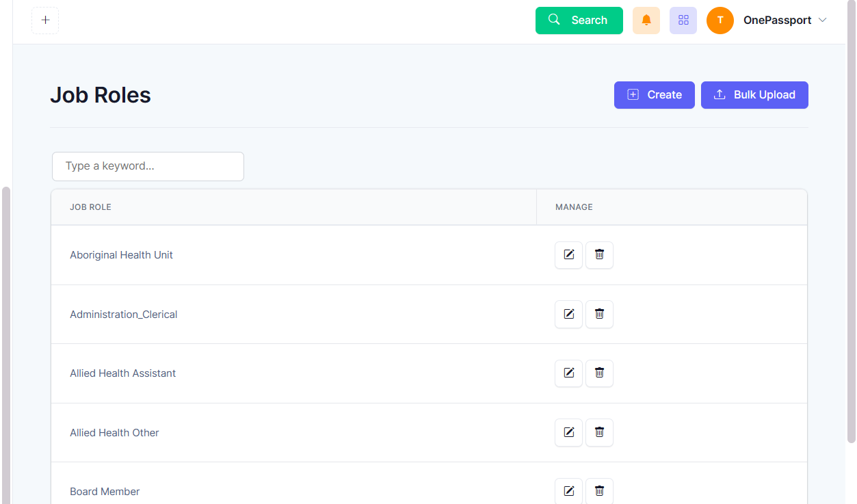The image size is (857, 504).
Task: Delete the Administration_Clerical role
Action: 599,314
